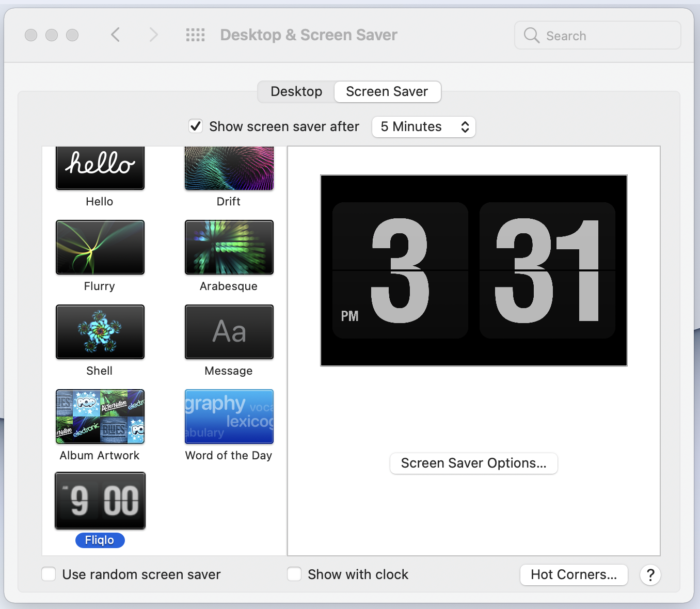Select the Screen Saver tab
700x609 pixels.
tap(387, 92)
